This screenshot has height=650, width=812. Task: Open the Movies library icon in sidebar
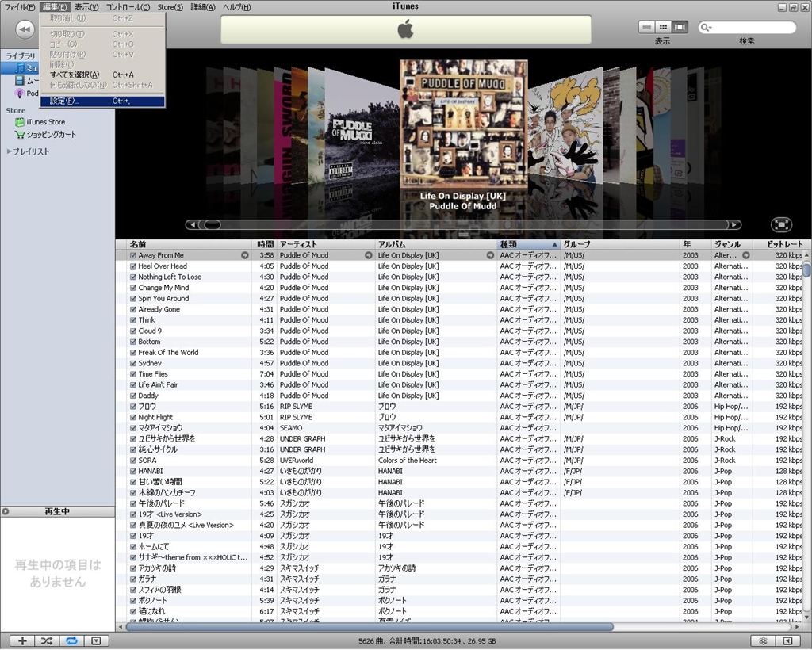click(20, 80)
